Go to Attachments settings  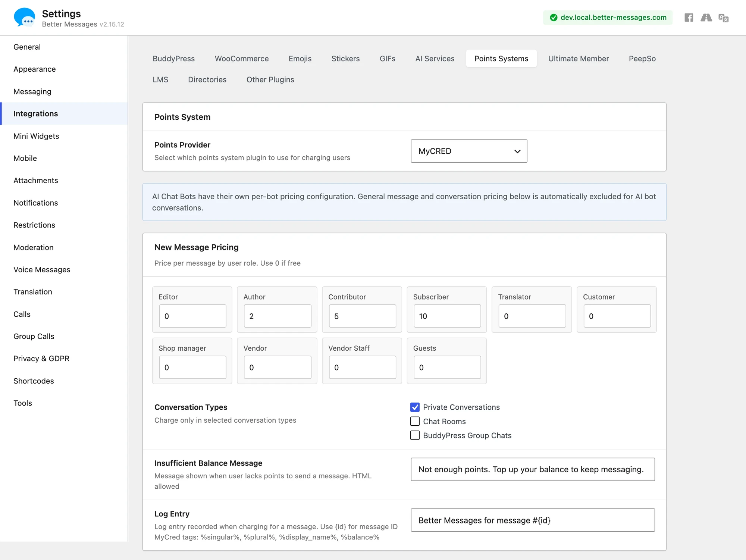point(64,181)
